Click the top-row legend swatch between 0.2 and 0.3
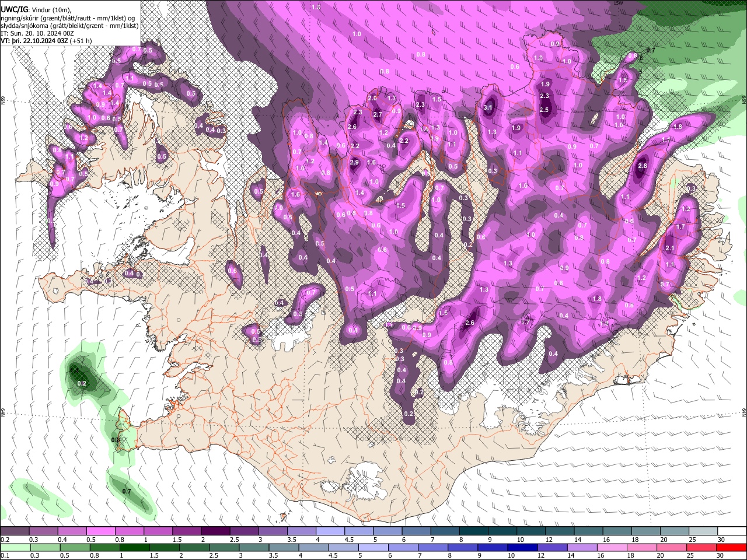The height and width of the screenshot is (560, 747). 15,531
